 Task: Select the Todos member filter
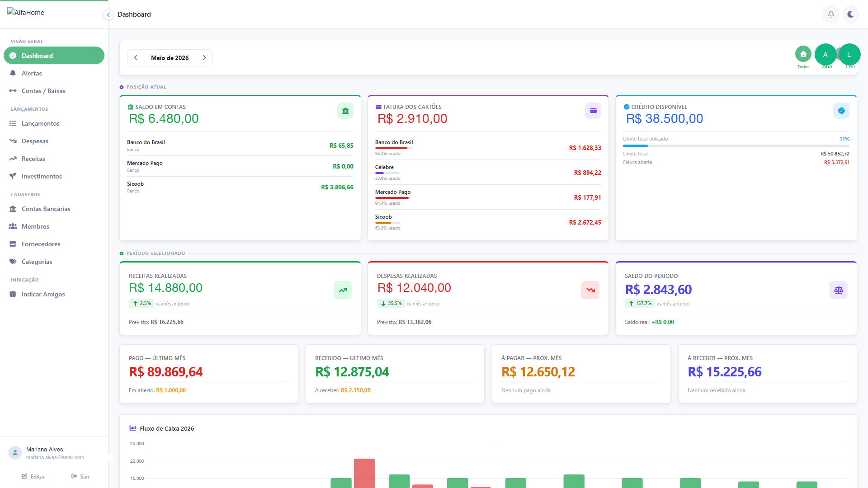[803, 57]
